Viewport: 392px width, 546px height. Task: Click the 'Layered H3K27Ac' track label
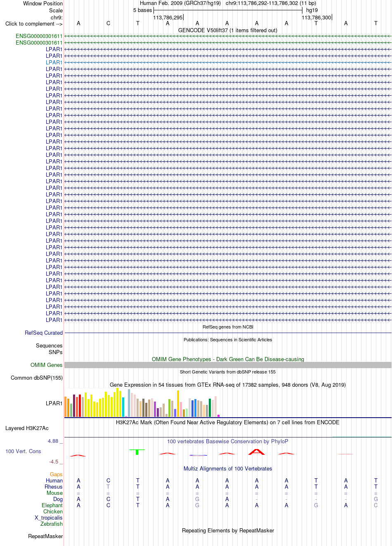tap(27, 428)
